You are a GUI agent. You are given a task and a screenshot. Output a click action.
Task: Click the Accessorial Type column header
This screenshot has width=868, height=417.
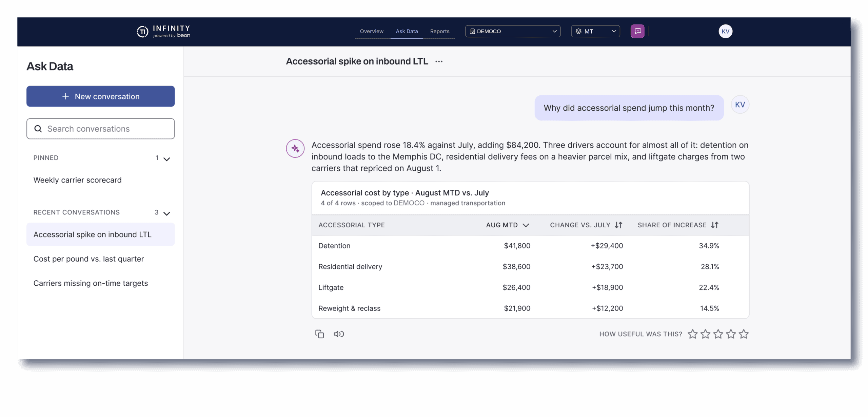351,225
